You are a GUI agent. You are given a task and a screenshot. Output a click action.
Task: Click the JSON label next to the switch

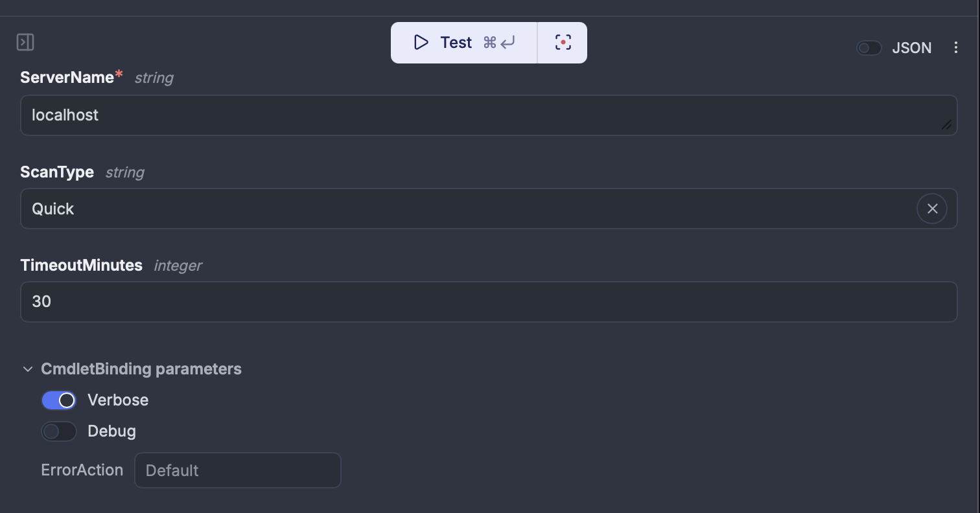click(x=912, y=47)
